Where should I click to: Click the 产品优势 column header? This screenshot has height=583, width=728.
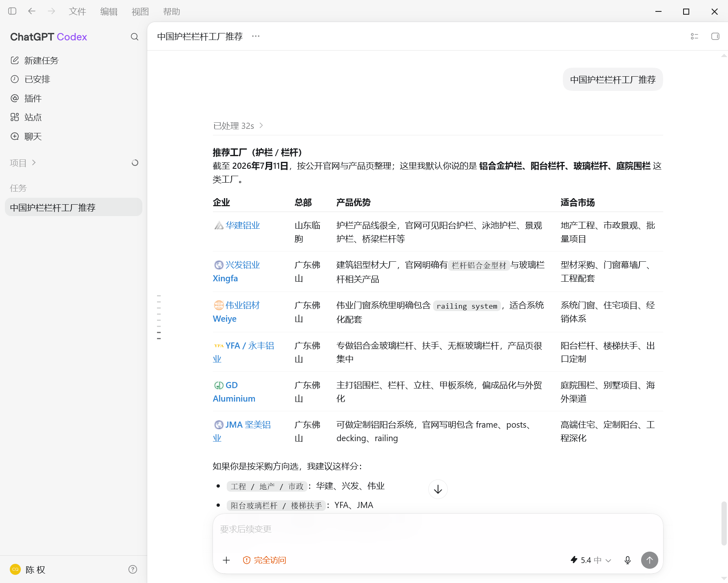click(x=353, y=202)
